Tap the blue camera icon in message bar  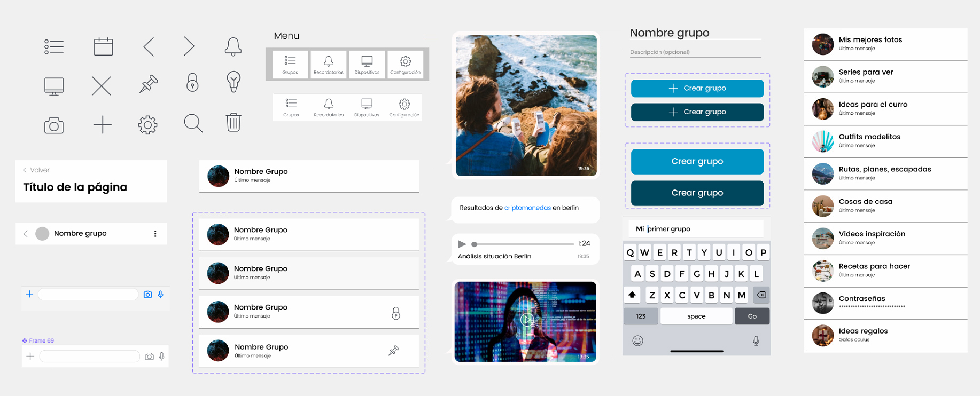pos(148,295)
